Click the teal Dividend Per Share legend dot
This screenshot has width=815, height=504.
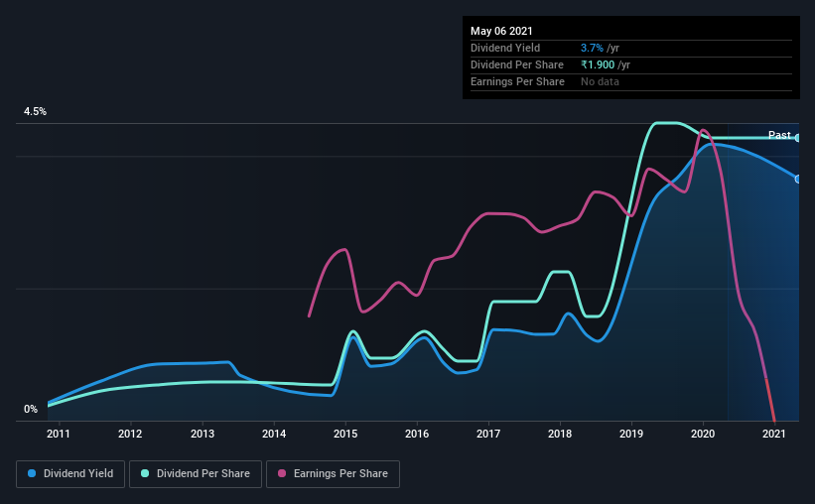[145, 473]
